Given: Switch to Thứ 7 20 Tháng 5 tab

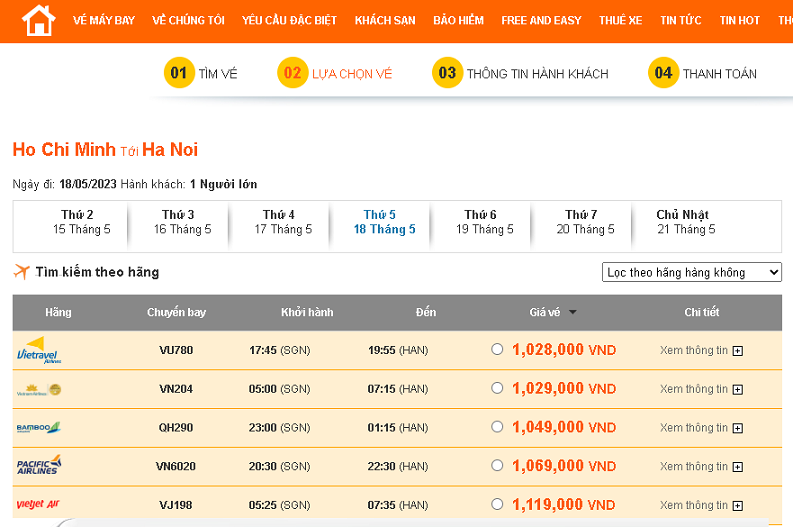Looking at the screenshot, I should 585,222.
